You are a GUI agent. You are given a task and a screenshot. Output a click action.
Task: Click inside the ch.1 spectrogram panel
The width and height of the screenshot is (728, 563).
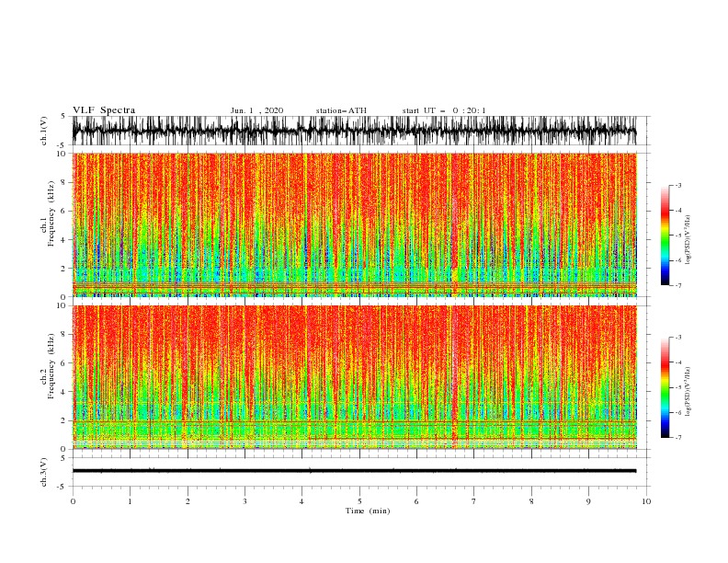tap(355, 224)
